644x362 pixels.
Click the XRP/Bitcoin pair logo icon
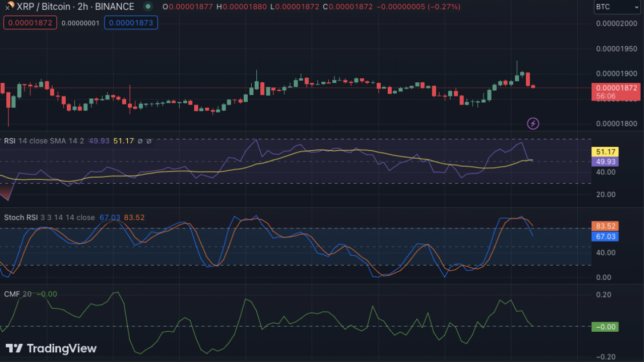(x=9, y=6)
